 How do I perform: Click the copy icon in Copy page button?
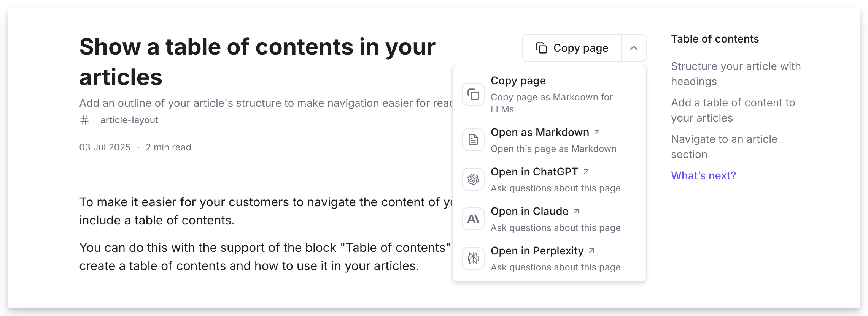point(541,48)
